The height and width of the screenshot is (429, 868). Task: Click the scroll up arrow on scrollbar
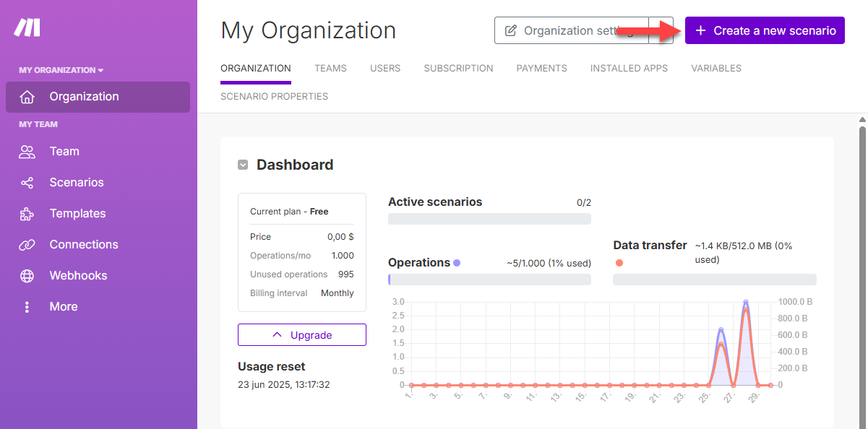pos(861,119)
